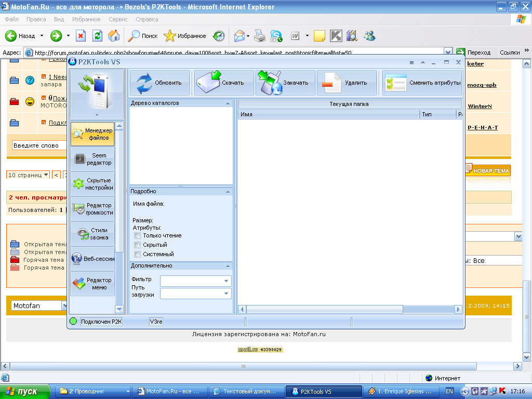
Task: Click the Закачать upload icon
Action: click(x=270, y=83)
